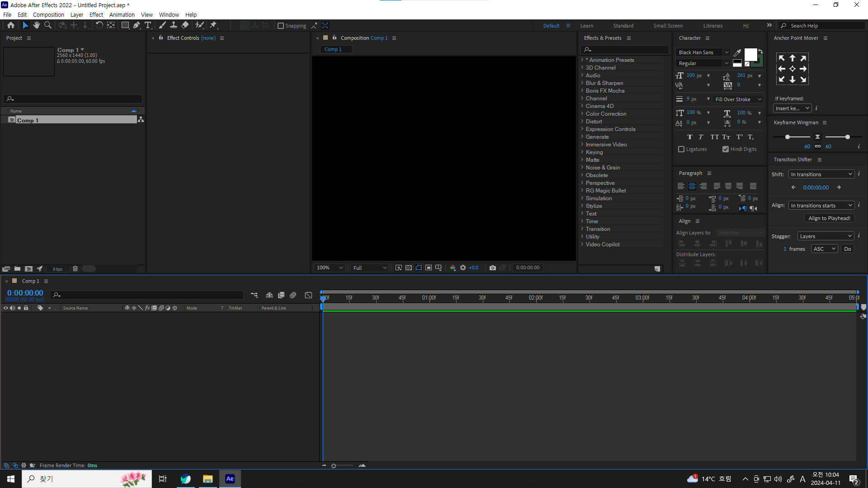Select the Zoom tool
Viewport: 868px width, 488px height.
point(48,25)
